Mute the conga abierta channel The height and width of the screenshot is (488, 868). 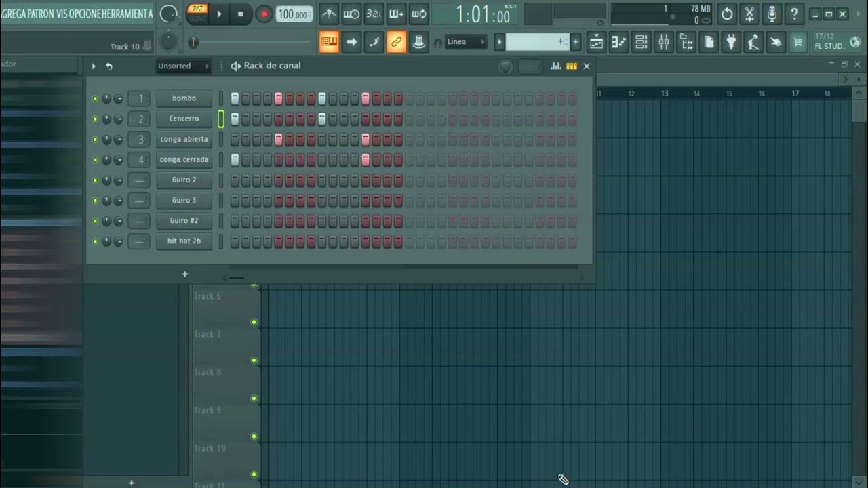point(95,140)
